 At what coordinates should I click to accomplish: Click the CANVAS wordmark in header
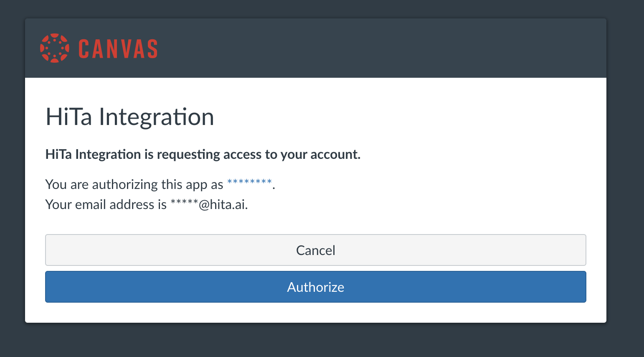coord(118,48)
